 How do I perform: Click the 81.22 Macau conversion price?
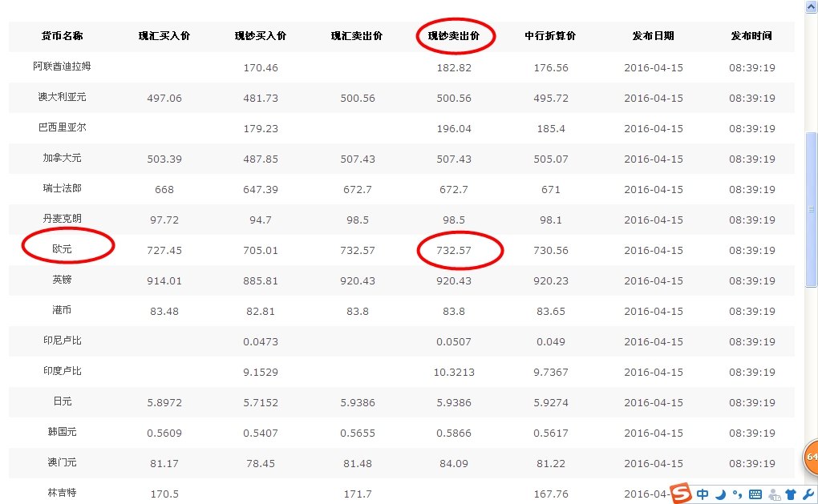551,464
